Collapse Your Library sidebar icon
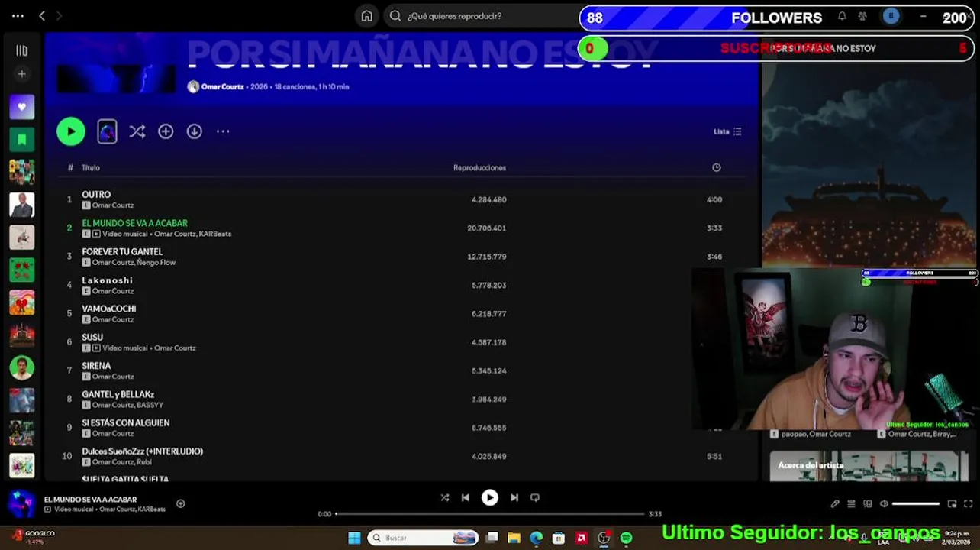This screenshot has height=550, width=980. tap(22, 50)
